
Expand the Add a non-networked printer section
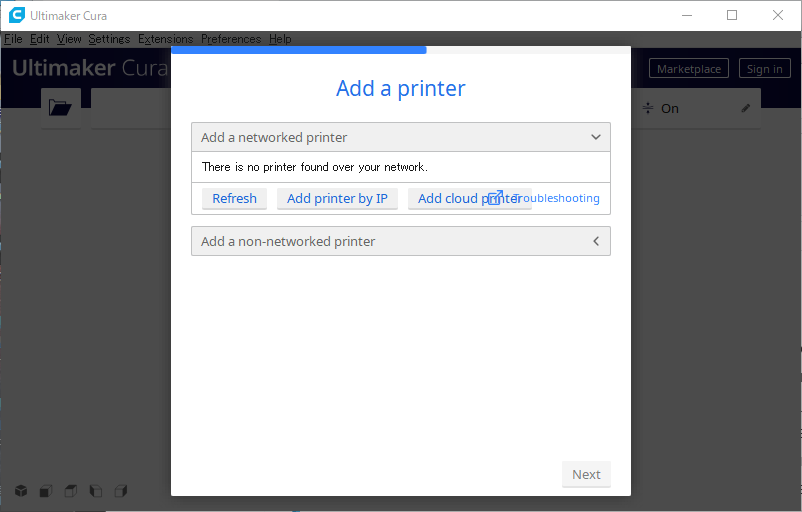click(x=401, y=241)
